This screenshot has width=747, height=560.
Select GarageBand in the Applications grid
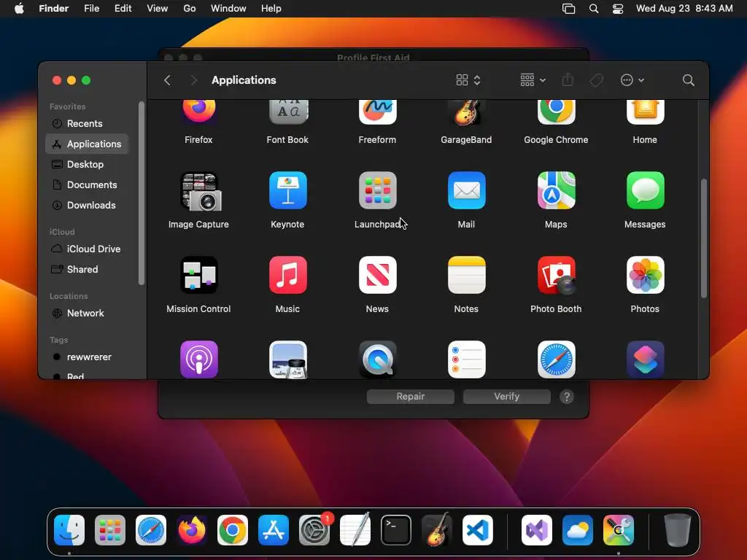tap(466, 112)
